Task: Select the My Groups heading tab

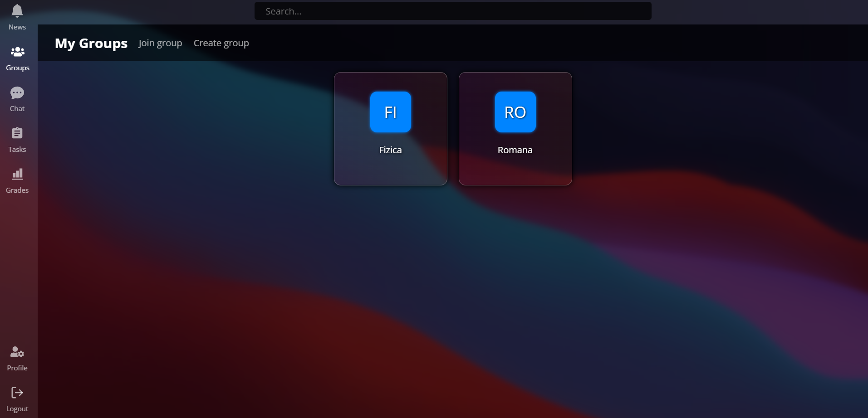Action: click(x=91, y=43)
